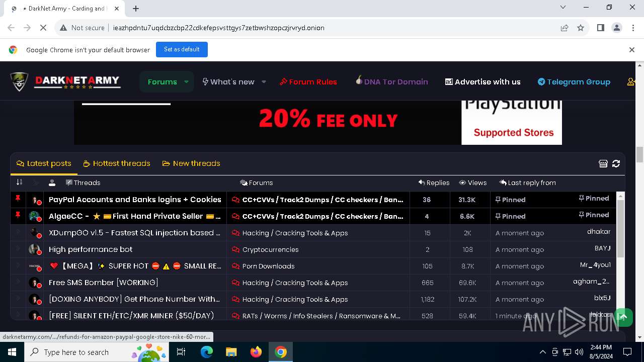Open the AlgaeCC First Hand Private Seller thread
Viewport: 644px width, 362px height.
(x=135, y=216)
